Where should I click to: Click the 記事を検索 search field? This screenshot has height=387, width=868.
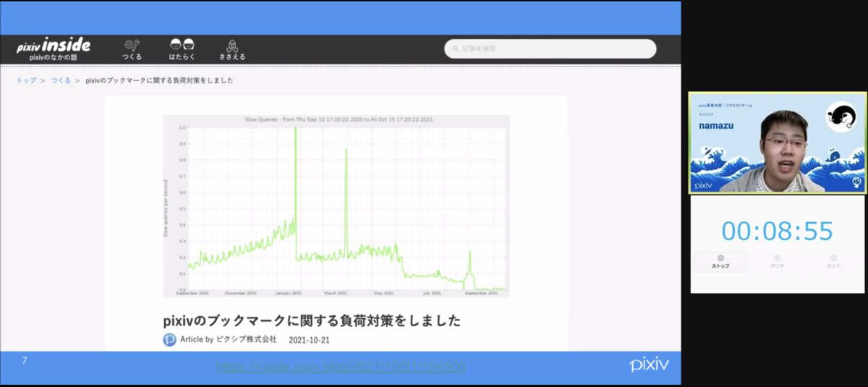(550, 48)
